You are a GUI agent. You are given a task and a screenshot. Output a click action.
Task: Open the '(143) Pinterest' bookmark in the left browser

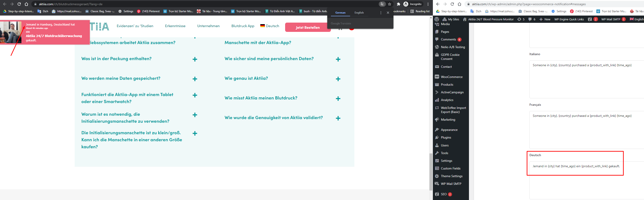[148, 11]
